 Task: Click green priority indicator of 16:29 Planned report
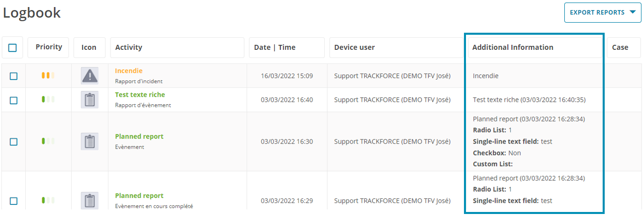coord(48,200)
